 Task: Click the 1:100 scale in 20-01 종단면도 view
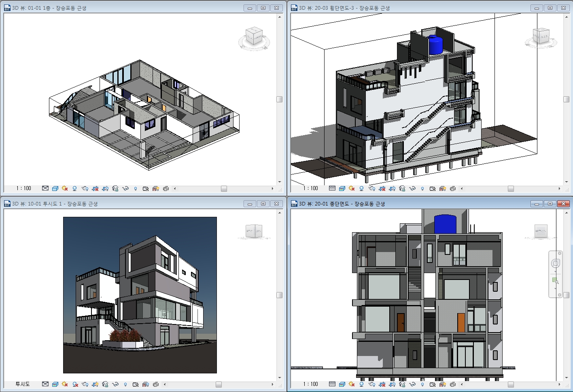[x=311, y=384]
